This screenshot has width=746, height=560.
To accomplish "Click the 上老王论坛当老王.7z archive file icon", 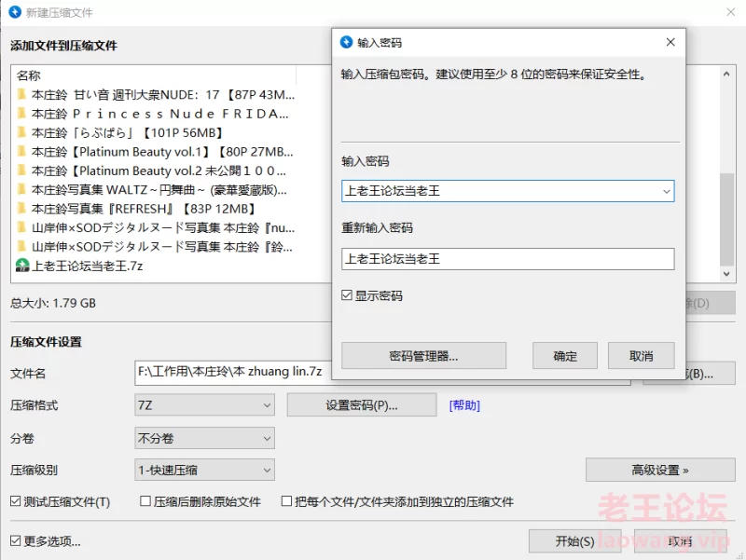I will pyautogui.click(x=22, y=266).
